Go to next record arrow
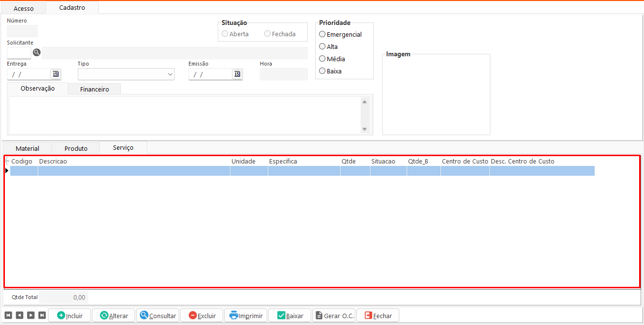 pyautogui.click(x=30, y=316)
